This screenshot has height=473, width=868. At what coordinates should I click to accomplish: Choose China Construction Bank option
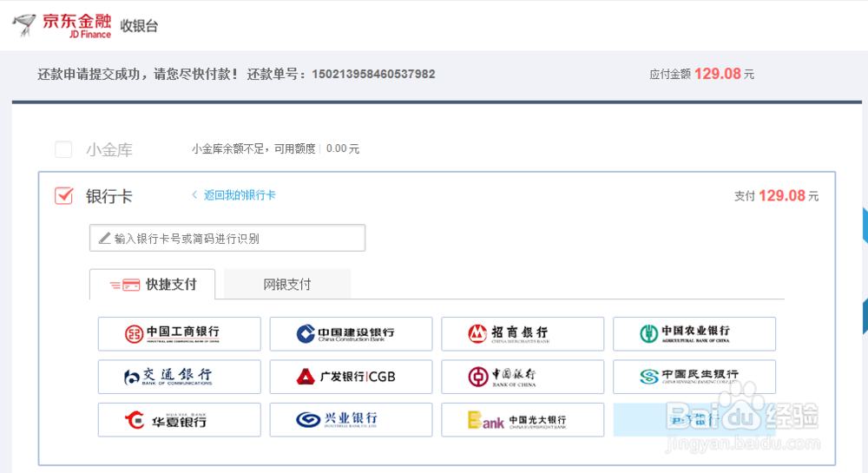click(351, 333)
